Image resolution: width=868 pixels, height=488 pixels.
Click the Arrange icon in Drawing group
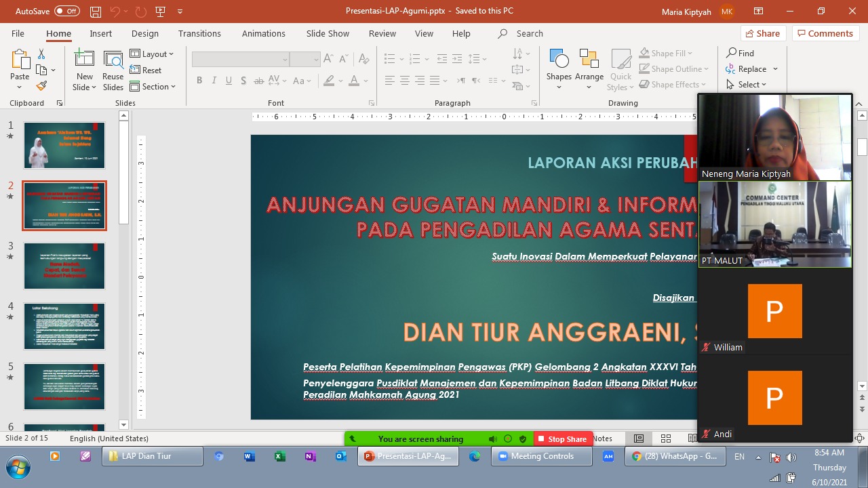point(589,64)
